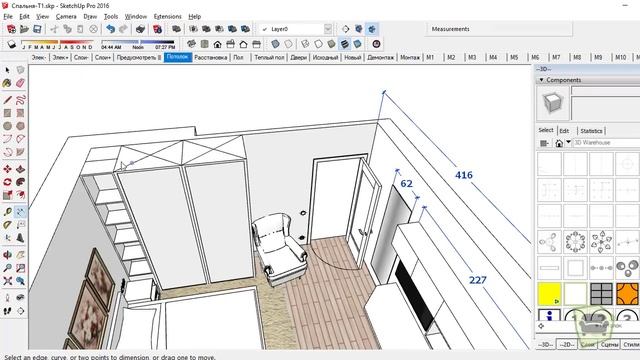640x360 pixels.
Task: Switch to the Расстановка scene tab
Action: pos(211,58)
